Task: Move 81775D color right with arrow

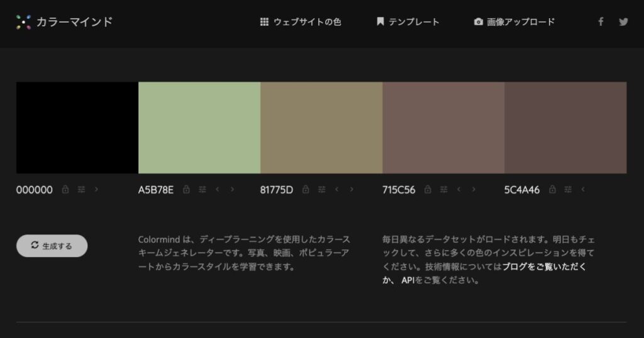Action: [x=352, y=189]
